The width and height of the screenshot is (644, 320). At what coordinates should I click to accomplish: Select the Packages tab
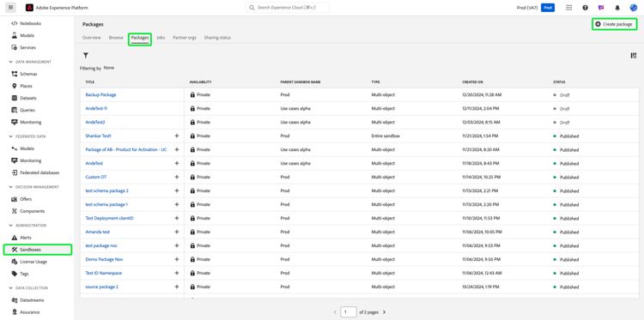pyautogui.click(x=140, y=38)
